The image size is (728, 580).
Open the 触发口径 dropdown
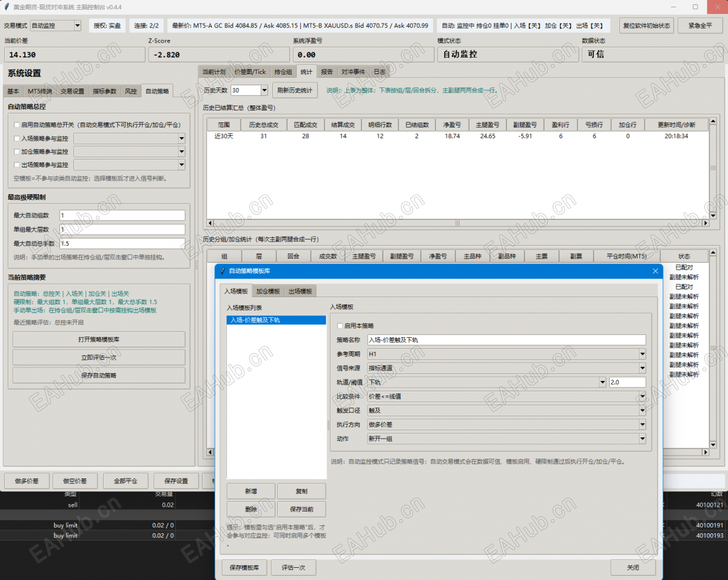(506, 410)
